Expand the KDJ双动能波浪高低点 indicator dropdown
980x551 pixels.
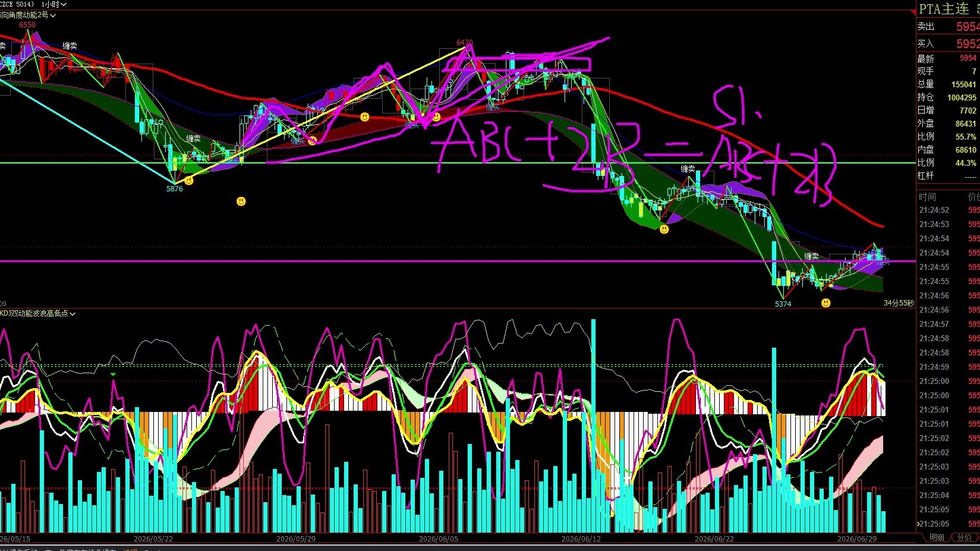(38, 313)
